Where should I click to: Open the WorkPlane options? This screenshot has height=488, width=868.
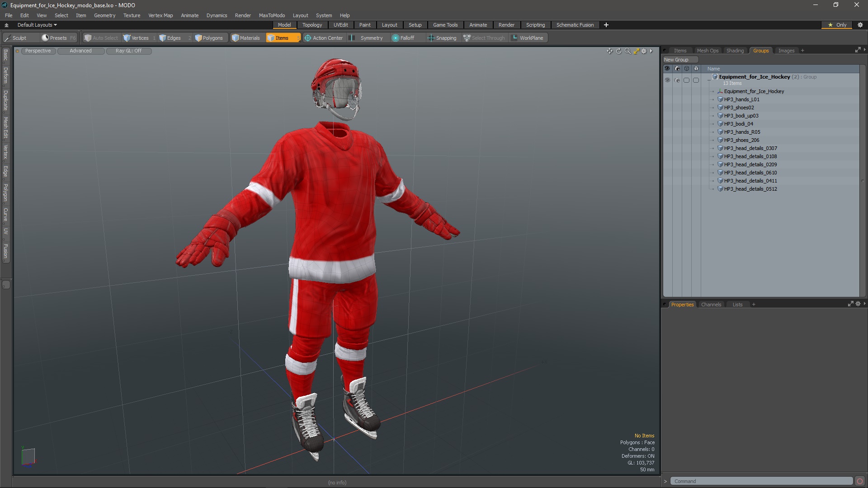tap(527, 38)
